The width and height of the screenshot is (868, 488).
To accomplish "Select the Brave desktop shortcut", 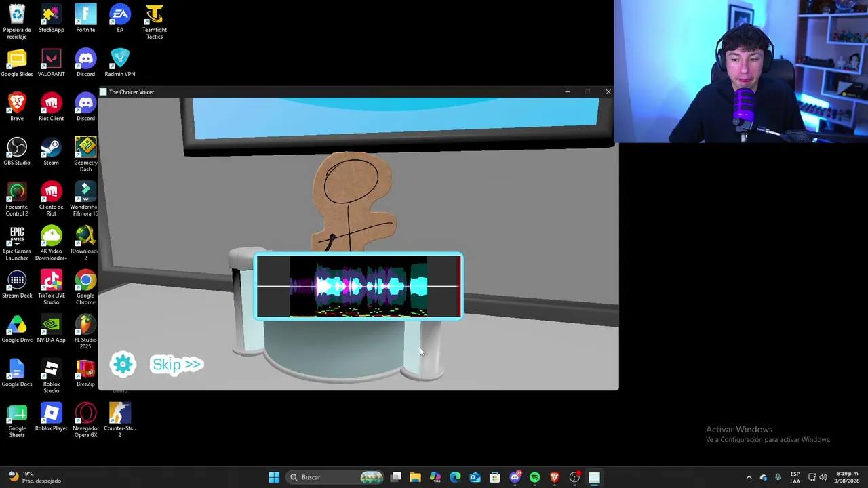I will click(x=17, y=107).
